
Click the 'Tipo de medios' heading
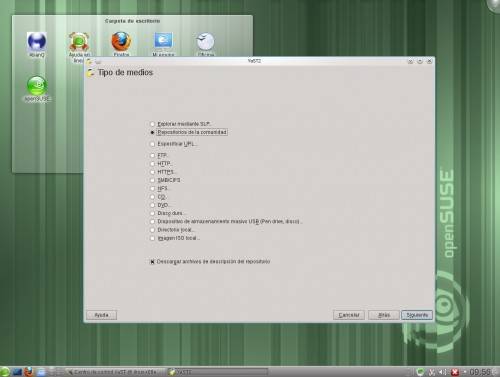[125, 73]
